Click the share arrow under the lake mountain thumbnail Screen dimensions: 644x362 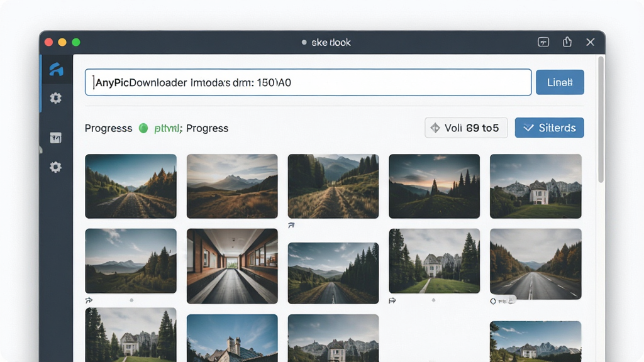coord(89,300)
